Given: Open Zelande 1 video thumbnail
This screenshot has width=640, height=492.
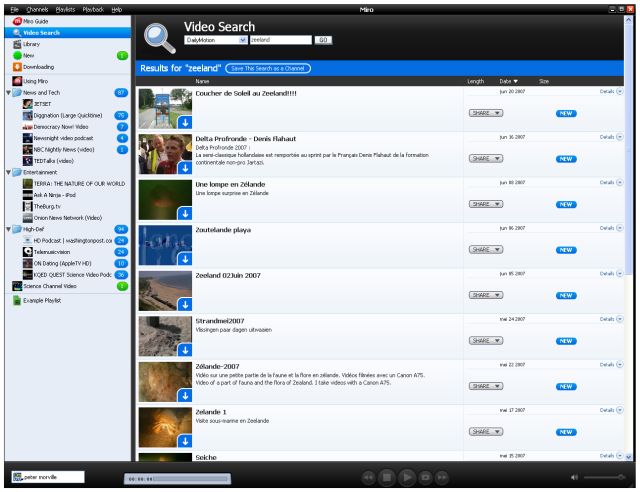Looking at the screenshot, I should coord(165,427).
